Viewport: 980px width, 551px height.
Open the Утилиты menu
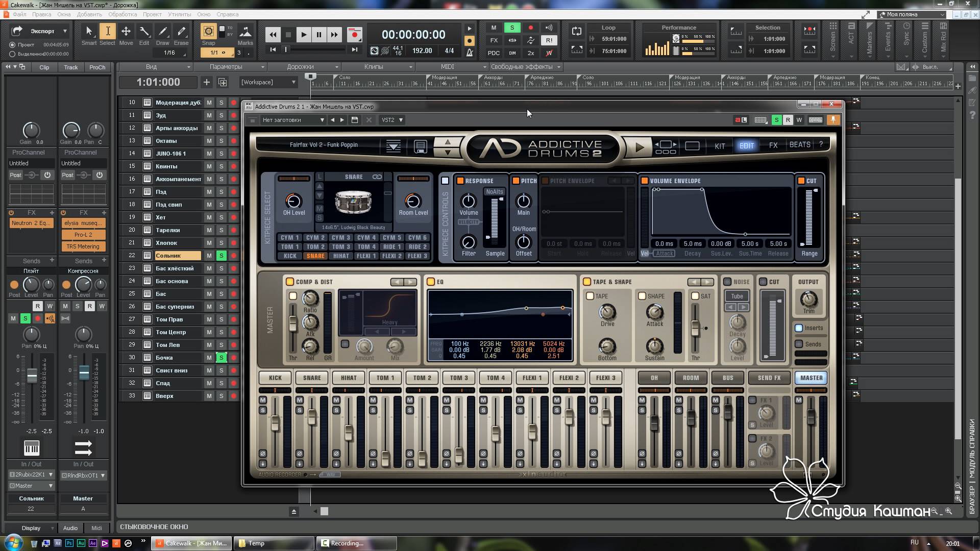179,14
